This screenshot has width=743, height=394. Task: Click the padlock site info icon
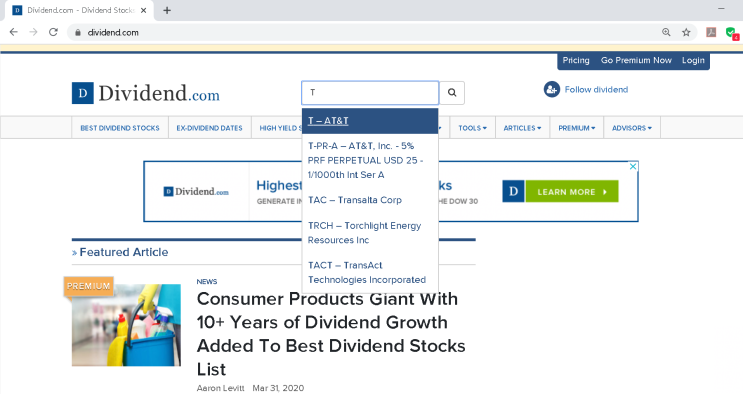(x=78, y=33)
